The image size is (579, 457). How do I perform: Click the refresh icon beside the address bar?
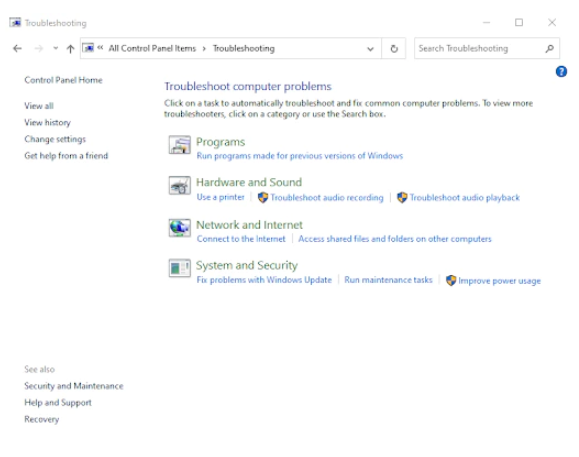[394, 48]
